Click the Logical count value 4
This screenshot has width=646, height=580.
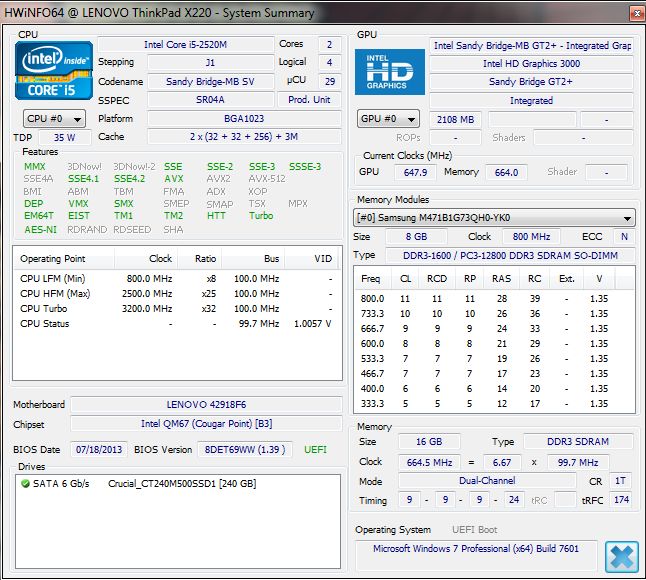coord(330,63)
